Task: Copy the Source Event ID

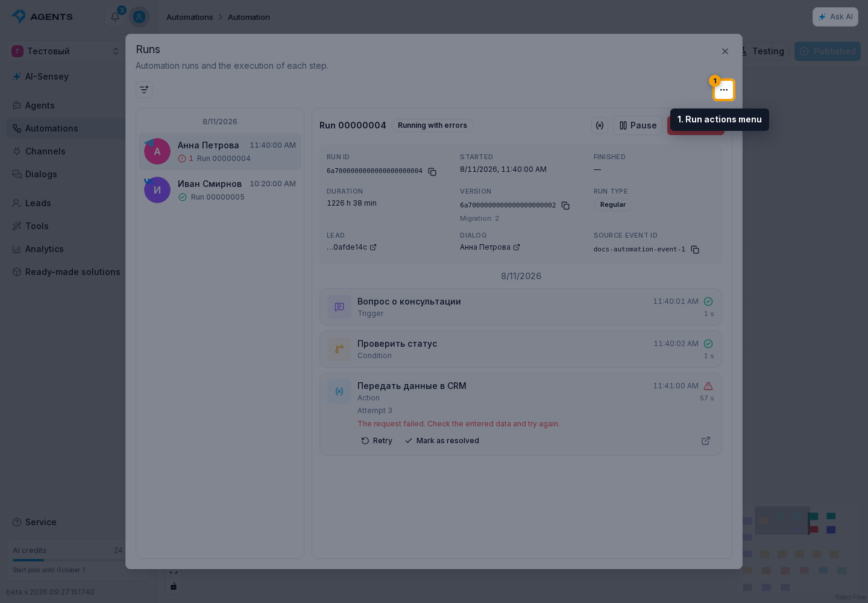Action: pos(695,250)
